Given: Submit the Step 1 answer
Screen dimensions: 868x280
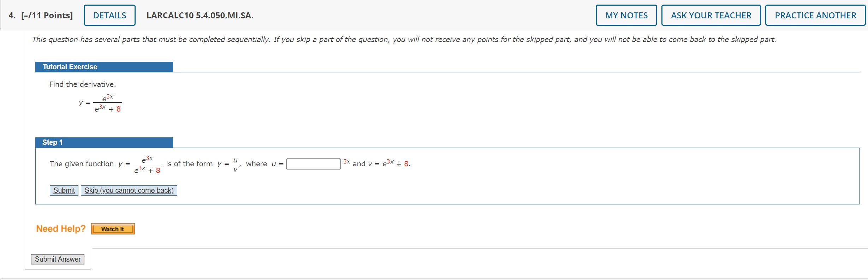Looking at the screenshot, I should click(64, 190).
